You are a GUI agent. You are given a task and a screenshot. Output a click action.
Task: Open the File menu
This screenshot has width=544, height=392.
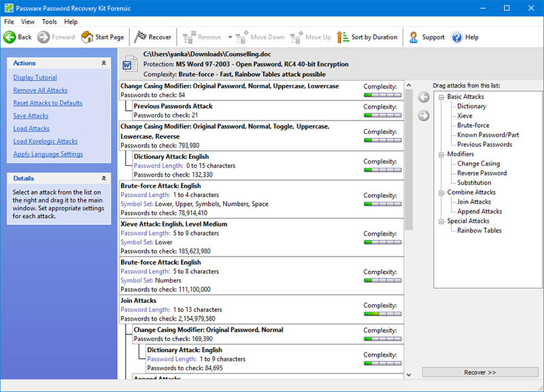[x=9, y=22]
